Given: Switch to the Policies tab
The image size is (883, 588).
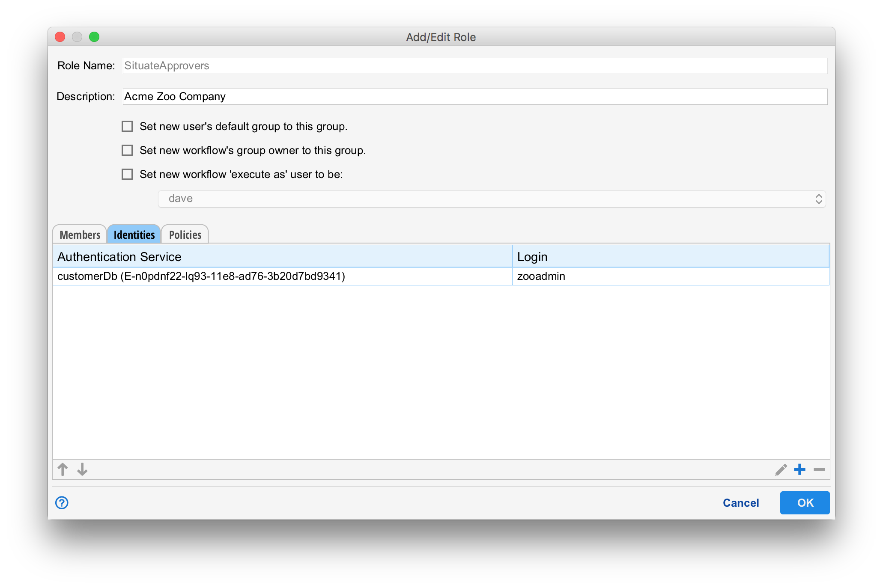Looking at the screenshot, I should (185, 234).
